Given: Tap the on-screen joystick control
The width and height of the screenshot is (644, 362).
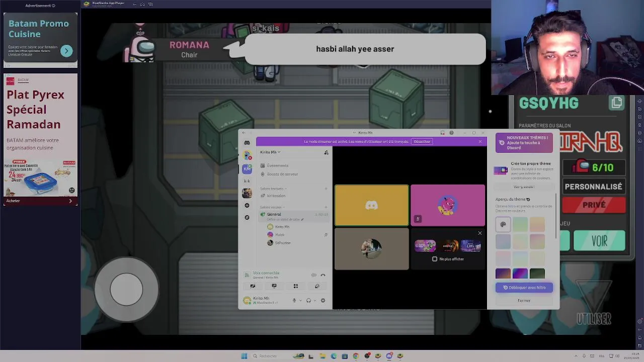Looking at the screenshot, I should [x=126, y=290].
